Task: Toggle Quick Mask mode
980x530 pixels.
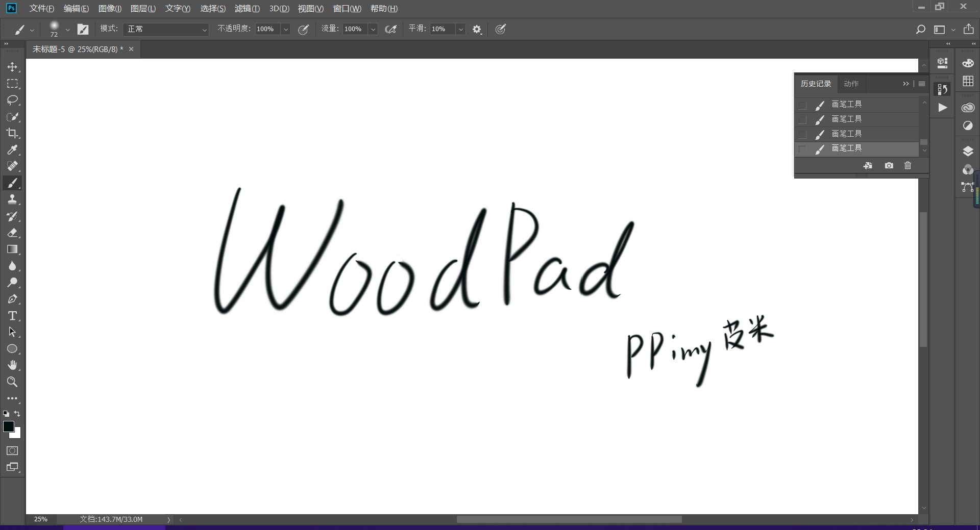Action: [12, 450]
